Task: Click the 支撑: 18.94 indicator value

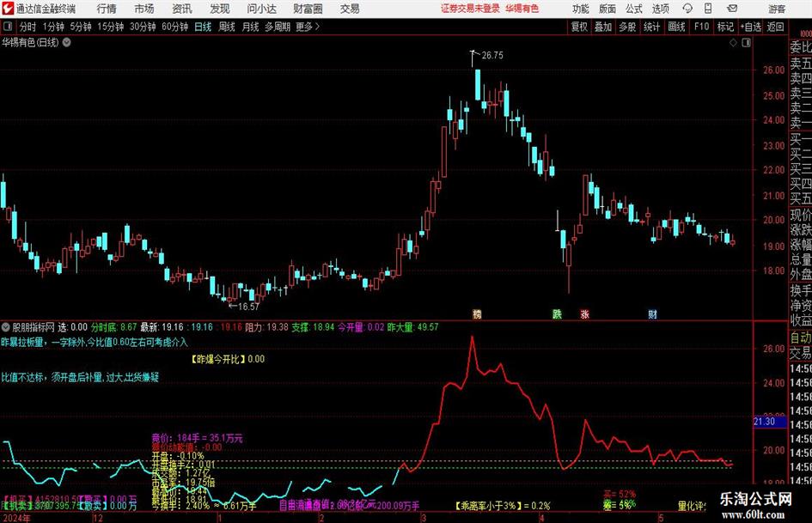Action: point(313,327)
